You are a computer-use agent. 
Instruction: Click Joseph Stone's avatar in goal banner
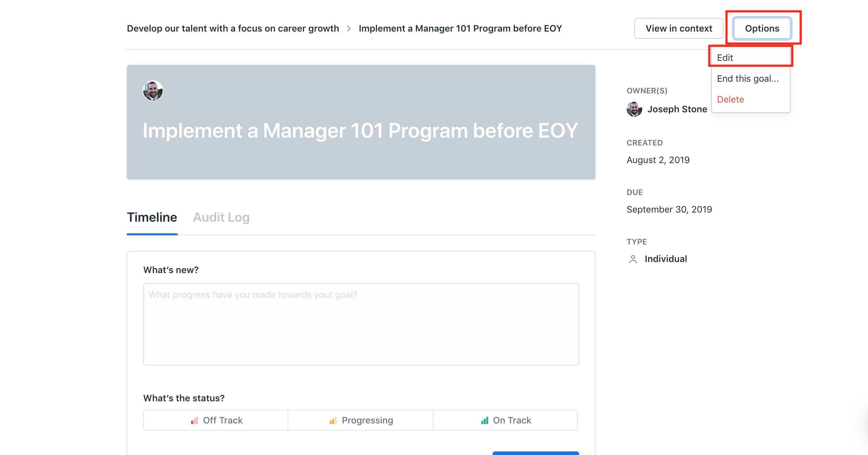click(153, 91)
